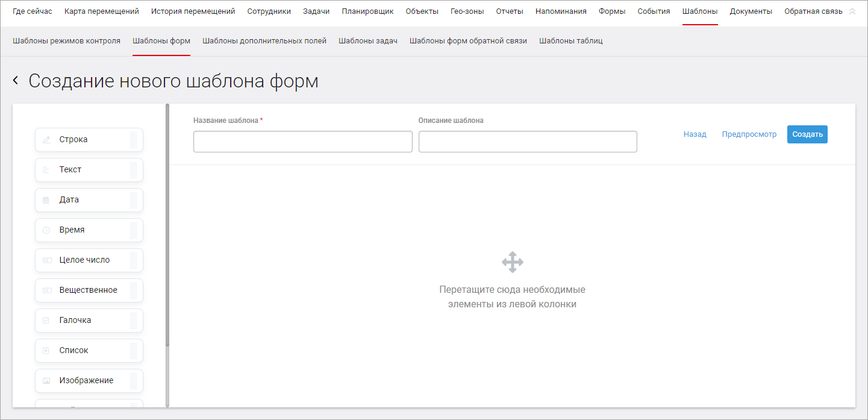The width and height of the screenshot is (868, 420).
Task: Click the Предпросмотр link
Action: pos(749,134)
